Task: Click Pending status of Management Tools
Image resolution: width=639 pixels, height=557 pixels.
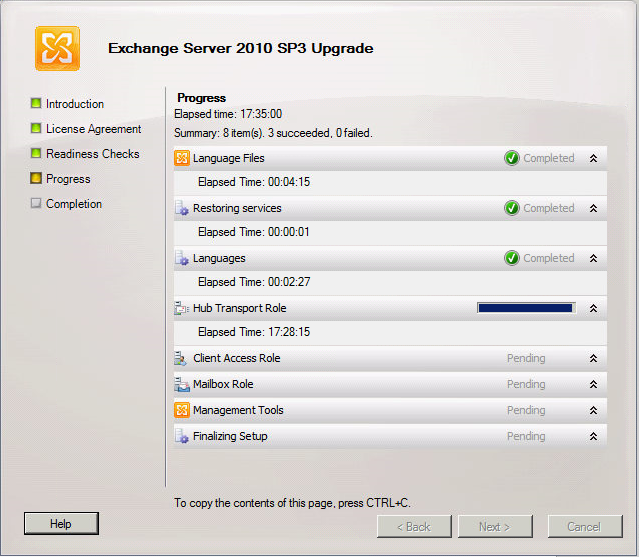Action: (526, 410)
